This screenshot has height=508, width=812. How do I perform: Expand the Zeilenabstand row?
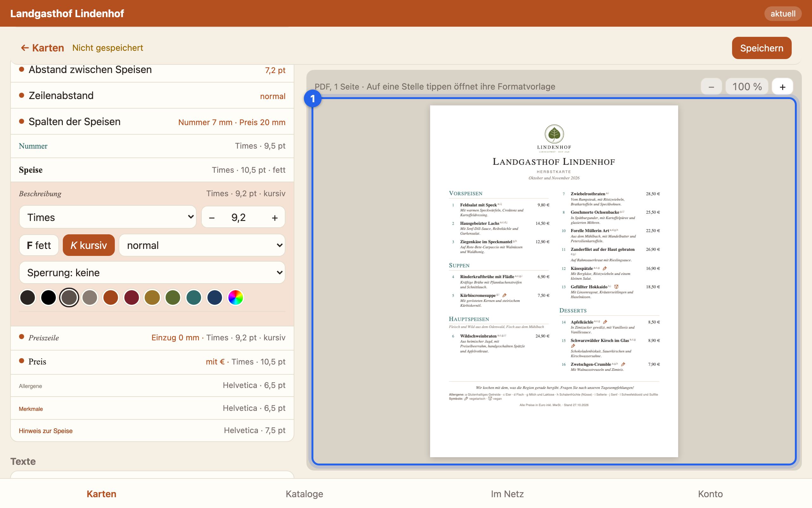coord(152,96)
